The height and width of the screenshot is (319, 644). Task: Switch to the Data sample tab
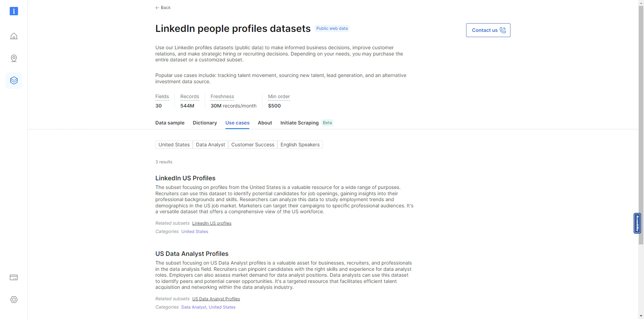pyautogui.click(x=170, y=123)
